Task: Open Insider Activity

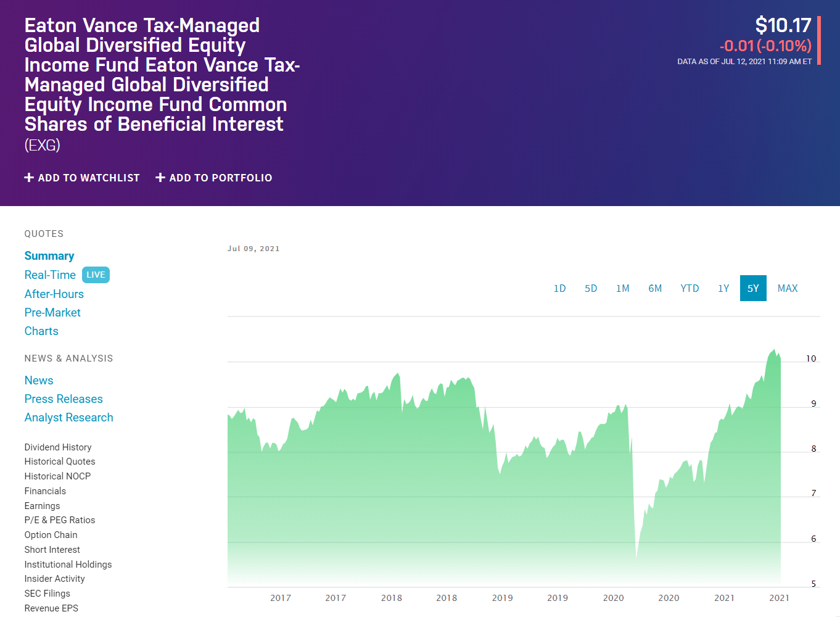Action: 54,579
